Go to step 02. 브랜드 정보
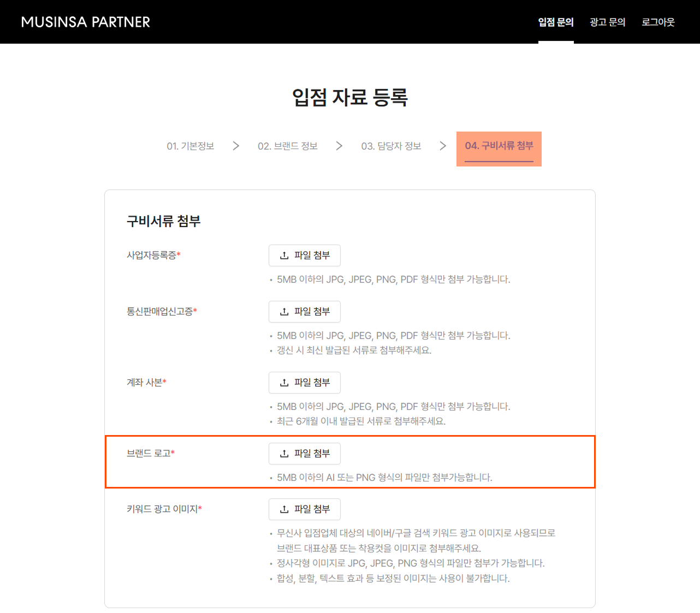The image size is (700, 613). [x=288, y=146]
